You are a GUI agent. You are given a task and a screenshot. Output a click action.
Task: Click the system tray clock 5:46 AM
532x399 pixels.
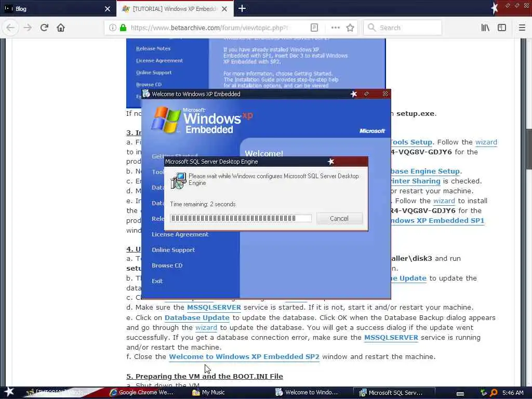click(513, 393)
